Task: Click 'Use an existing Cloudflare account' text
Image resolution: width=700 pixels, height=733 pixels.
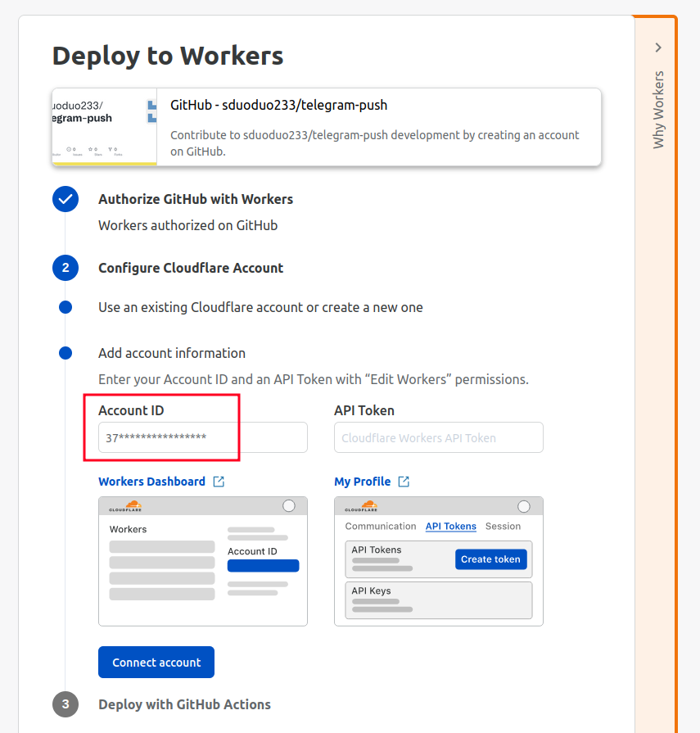Action: [260, 308]
